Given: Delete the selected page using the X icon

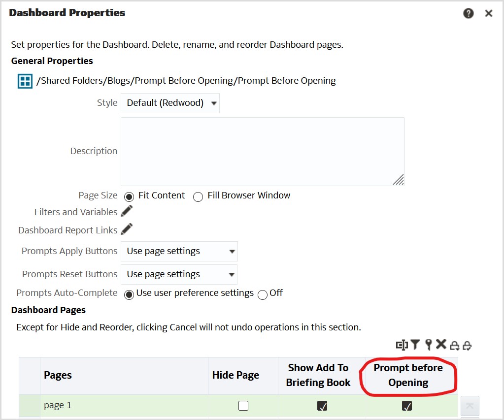Looking at the screenshot, I should 441,345.
